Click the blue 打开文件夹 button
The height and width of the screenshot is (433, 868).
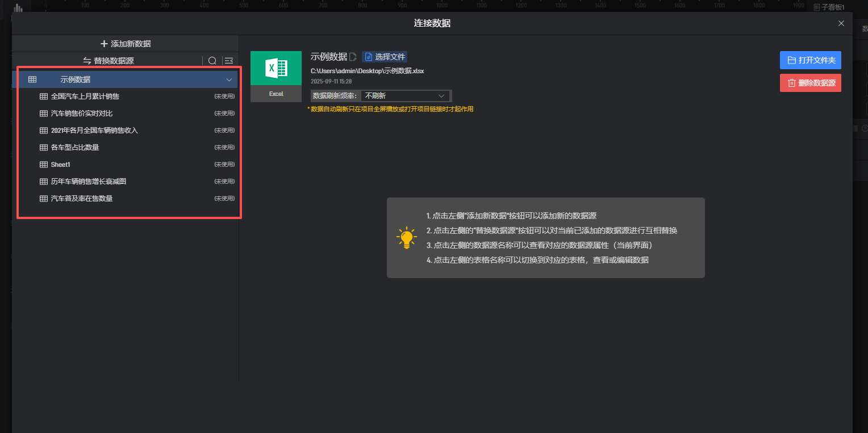coord(810,60)
